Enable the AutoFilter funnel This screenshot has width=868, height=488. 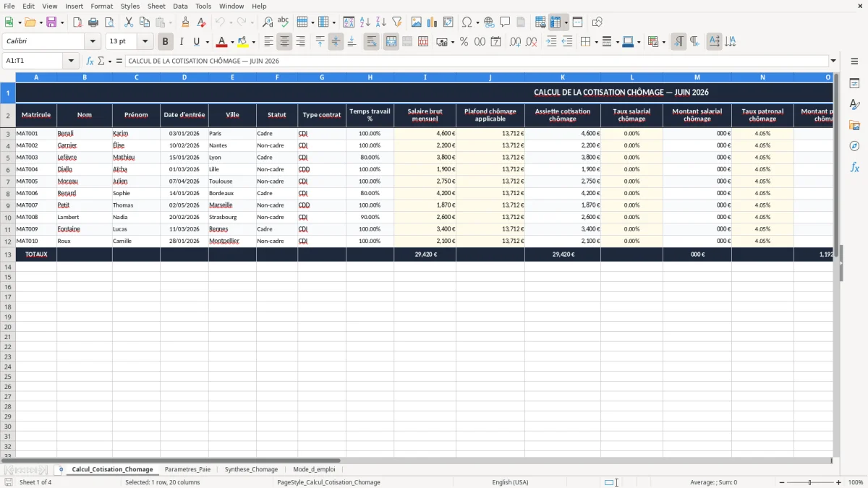point(397,22)
